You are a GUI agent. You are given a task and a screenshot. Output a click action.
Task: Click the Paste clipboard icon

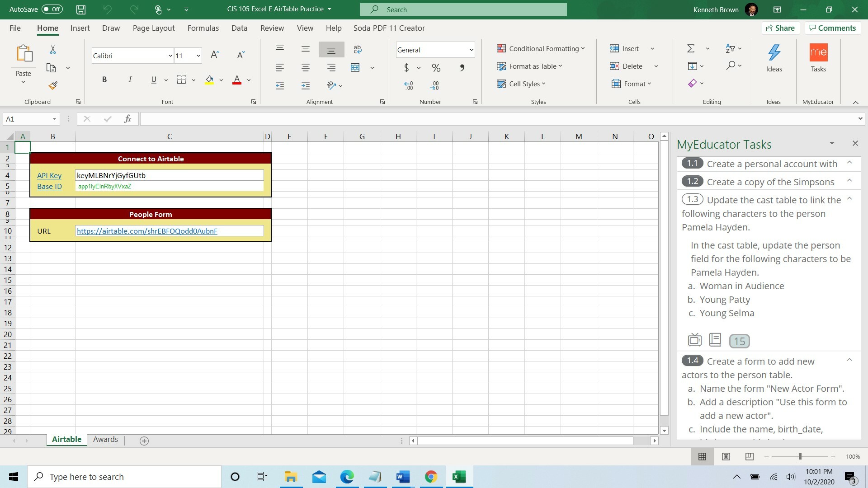[24, 53]
